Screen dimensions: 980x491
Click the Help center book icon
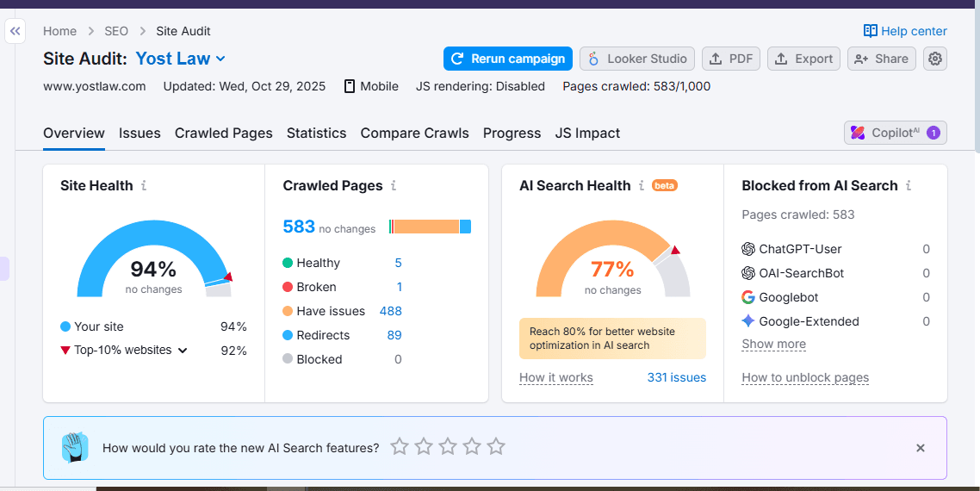(x=870, y=31)
